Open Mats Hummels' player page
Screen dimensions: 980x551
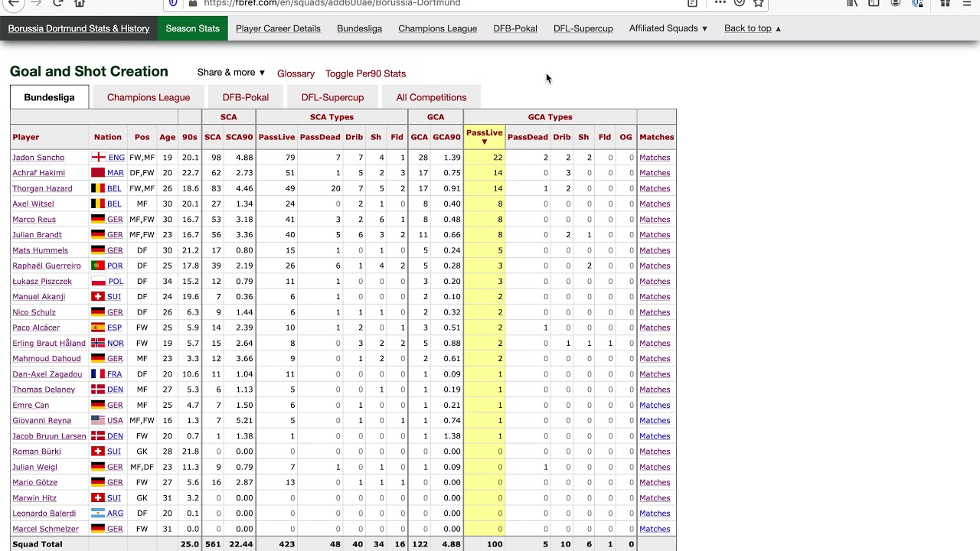(x=40, y=250)
